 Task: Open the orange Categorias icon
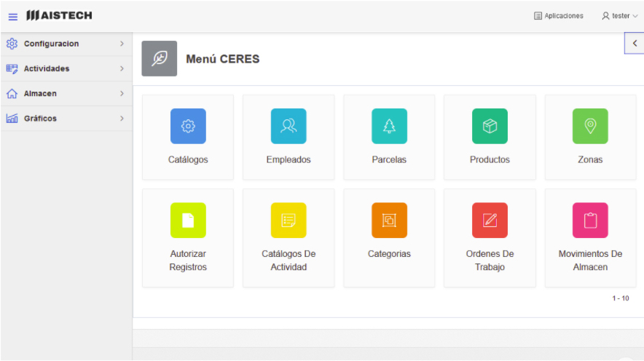389,221
